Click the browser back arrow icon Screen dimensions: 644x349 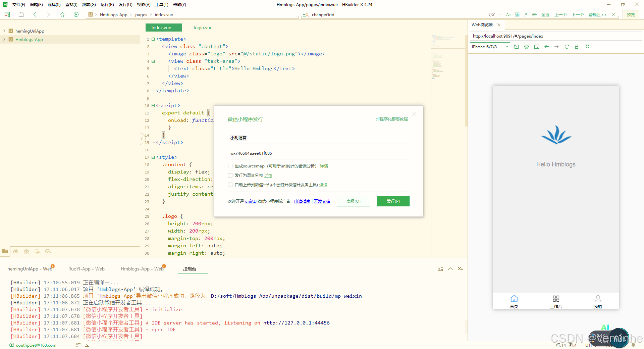547,47
